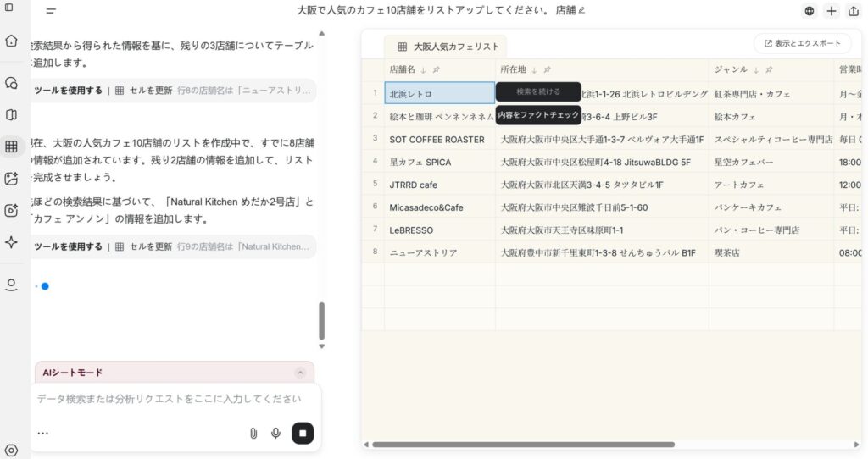
Task: Click the 所在地 column header
Action: [x=602, y=70]
